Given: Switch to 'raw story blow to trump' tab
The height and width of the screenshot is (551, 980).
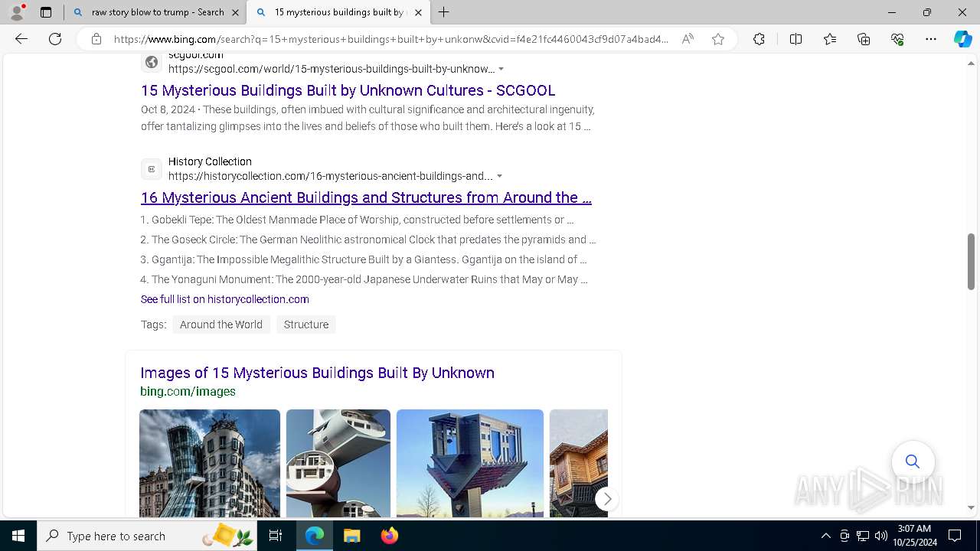Looking at the screenshot, I should tap(156, 12).
